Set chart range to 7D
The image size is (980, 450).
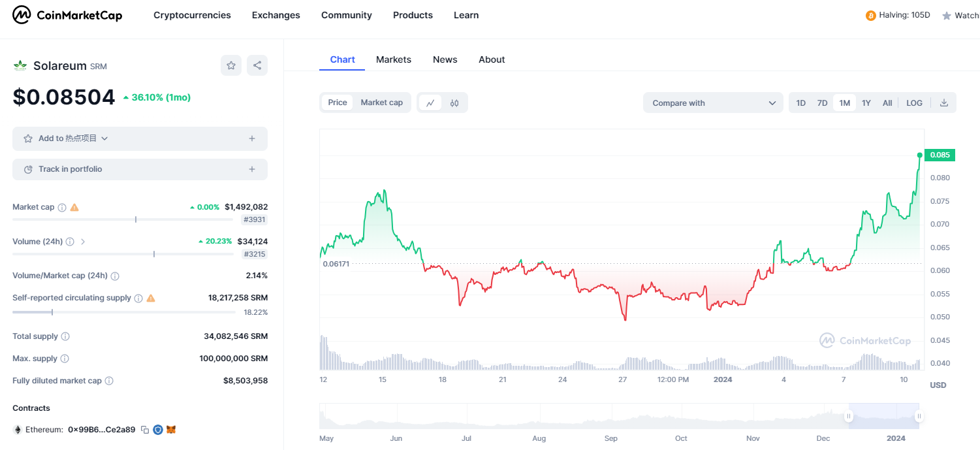coord(823,103)
